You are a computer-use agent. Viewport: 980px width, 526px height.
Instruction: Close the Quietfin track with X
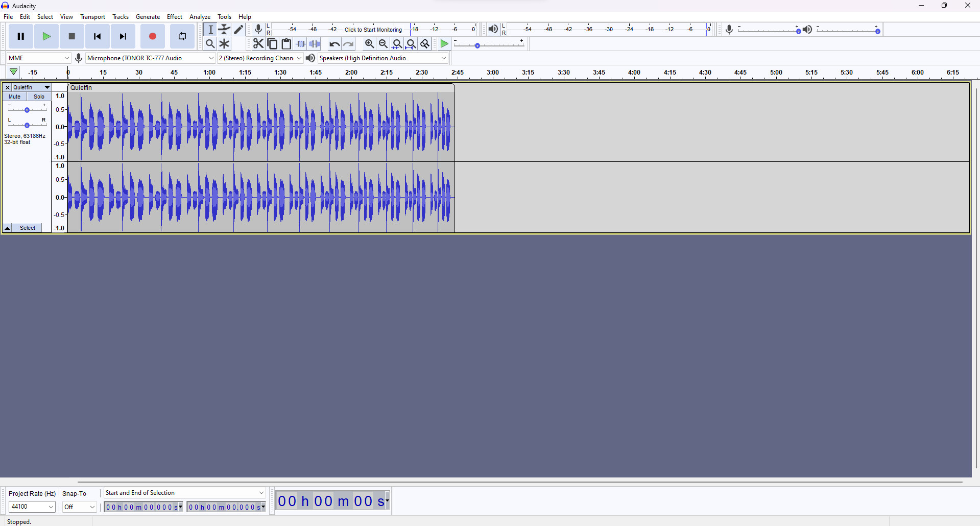tap(8, 87)
